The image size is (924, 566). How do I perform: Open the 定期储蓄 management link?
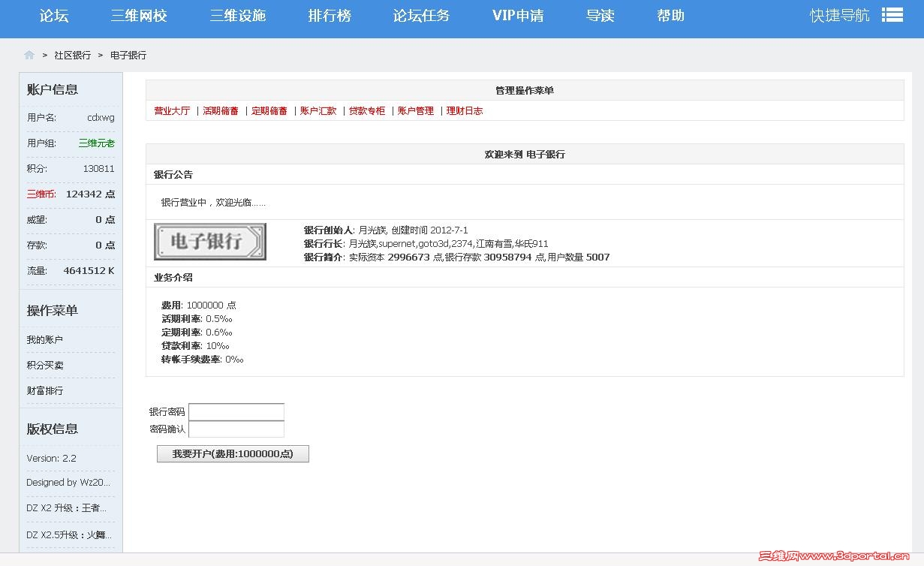(x=269, y=111)
